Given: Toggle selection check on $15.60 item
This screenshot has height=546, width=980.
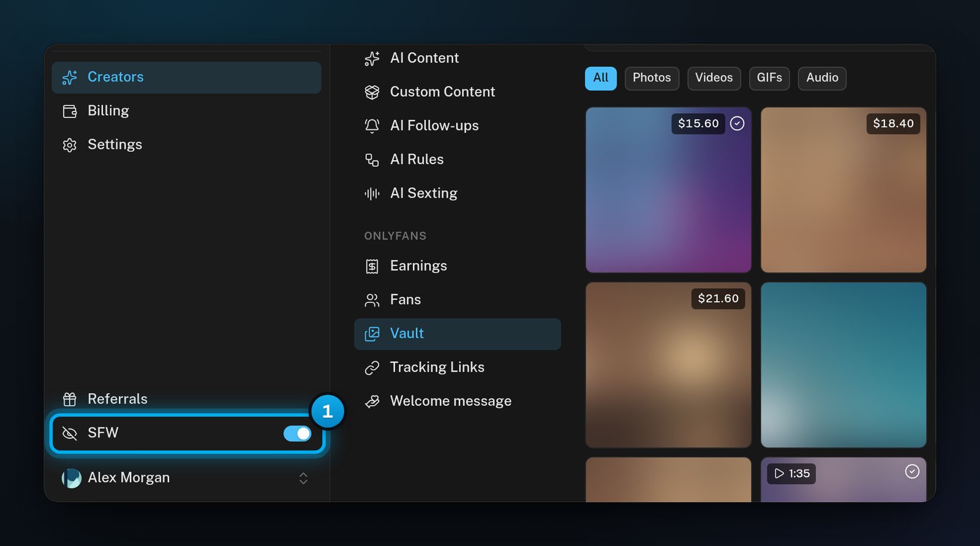Looking at the screenshot, I should click(737, 124).
